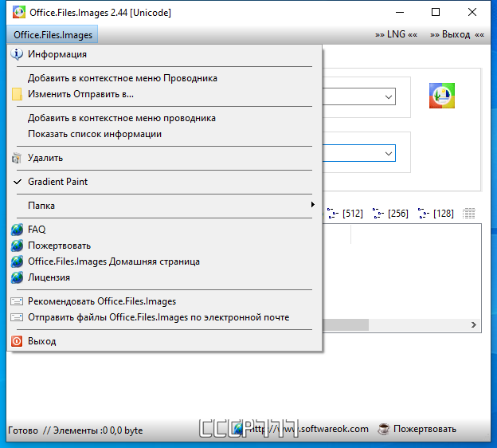Click the coffee cup icon in status bar

pos(384,429)
